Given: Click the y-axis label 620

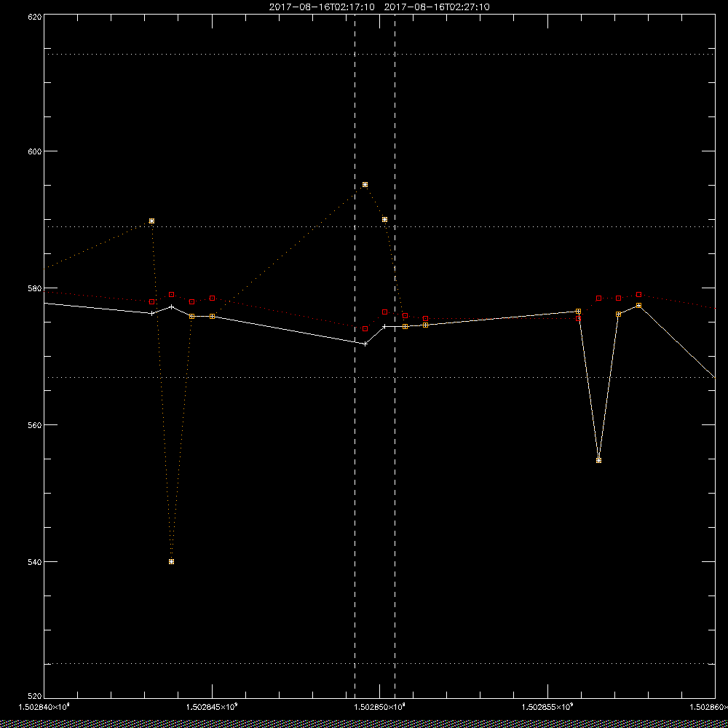Looking at the screenshot, I should (x=36, y=17).
